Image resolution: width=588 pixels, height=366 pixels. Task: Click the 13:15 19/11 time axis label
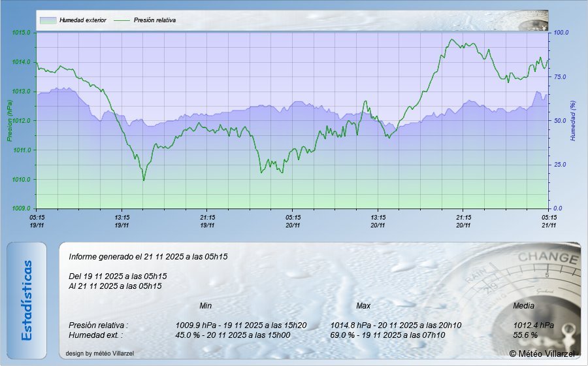tap(122, 221)
